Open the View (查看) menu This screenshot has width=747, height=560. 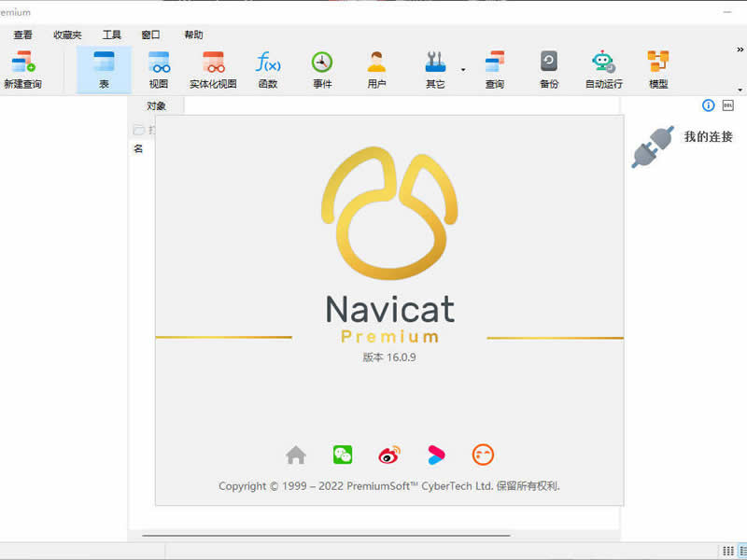point(22,35)
